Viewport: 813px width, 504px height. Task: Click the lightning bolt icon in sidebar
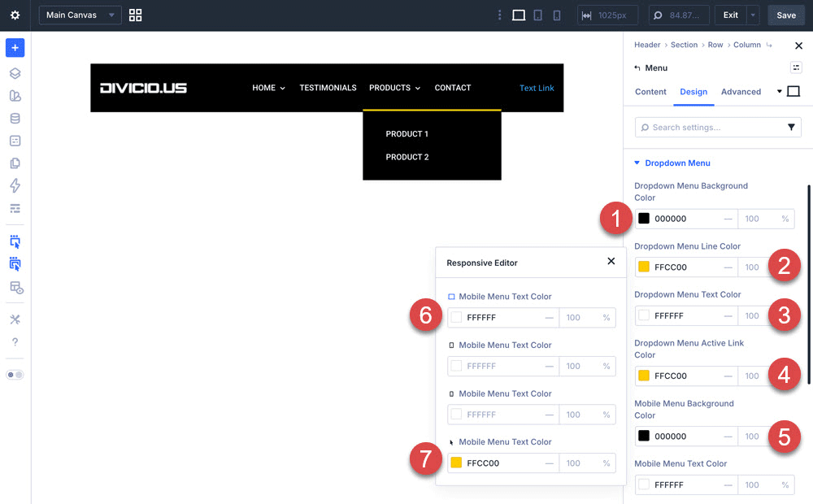15,186
